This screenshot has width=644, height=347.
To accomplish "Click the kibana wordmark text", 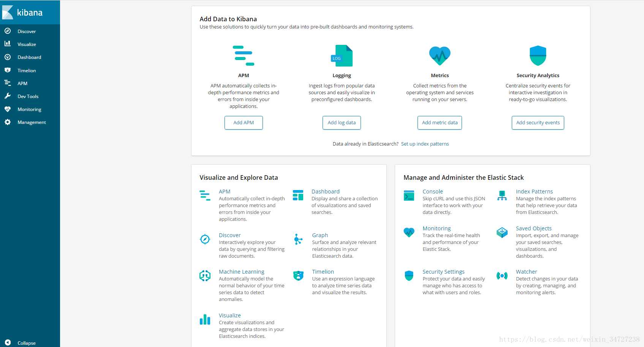I will pos(30,13).
